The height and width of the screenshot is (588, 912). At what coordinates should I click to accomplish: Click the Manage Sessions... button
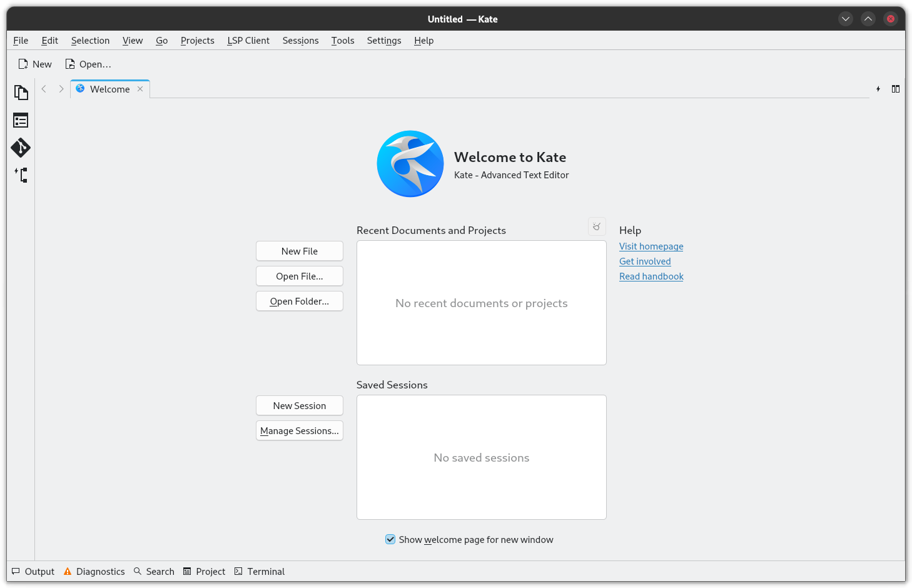300,430
